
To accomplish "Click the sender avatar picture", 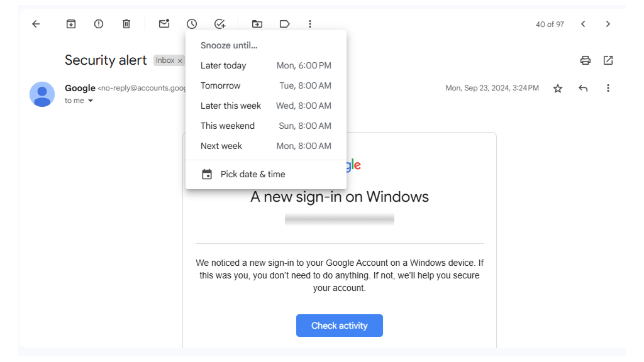I will (x=42, y=94).
